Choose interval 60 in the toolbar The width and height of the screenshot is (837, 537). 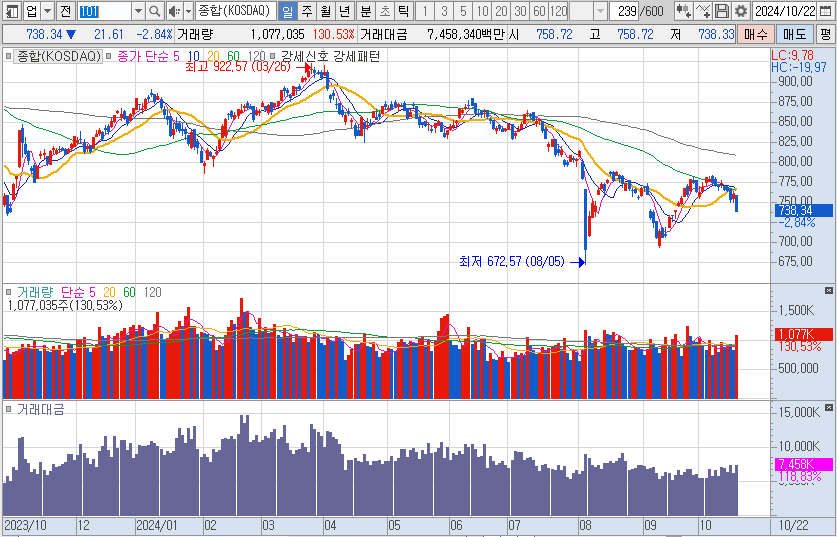[x=539, y=11]
